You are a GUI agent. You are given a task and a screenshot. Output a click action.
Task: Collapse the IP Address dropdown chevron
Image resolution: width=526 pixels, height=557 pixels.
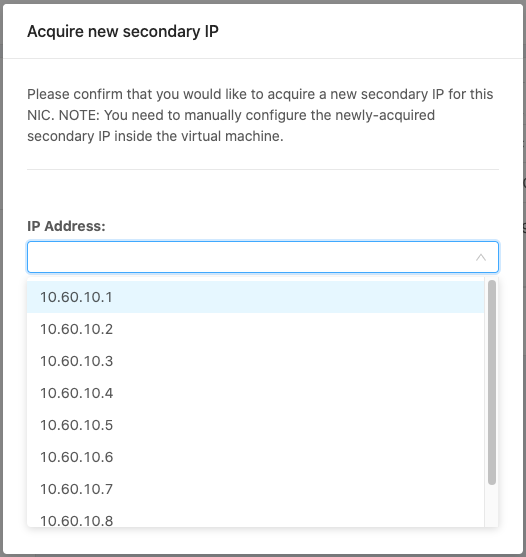[x=481, y=257]
